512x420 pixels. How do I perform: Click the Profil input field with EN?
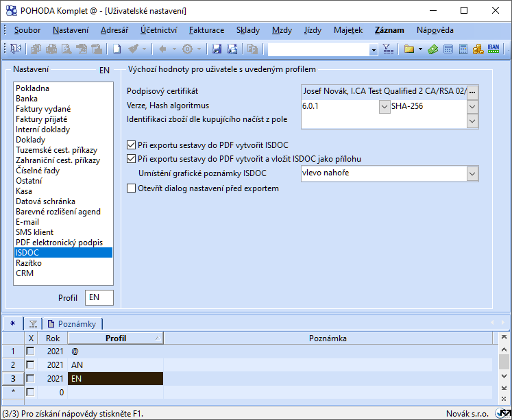point(99,297)
